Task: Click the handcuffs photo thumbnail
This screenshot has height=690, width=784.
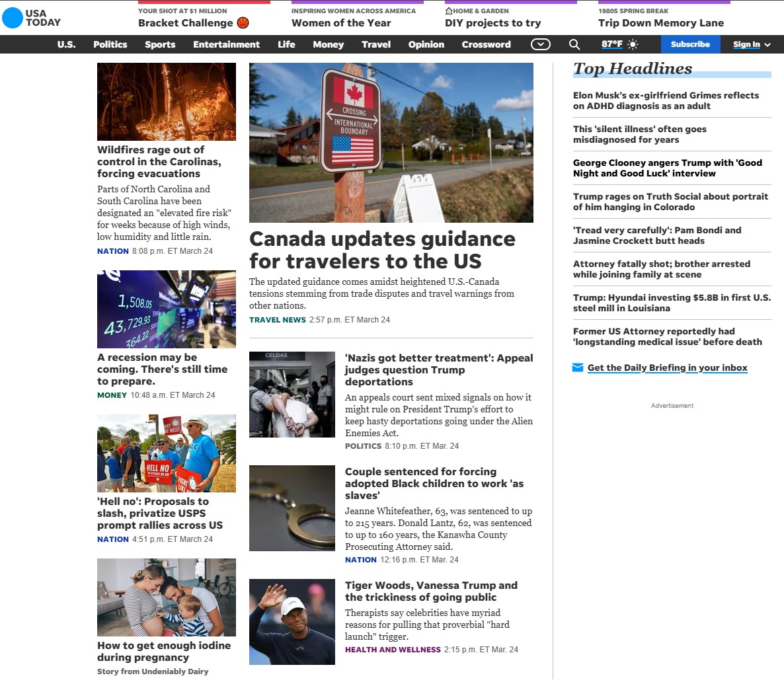Action: tap(292, 508)
